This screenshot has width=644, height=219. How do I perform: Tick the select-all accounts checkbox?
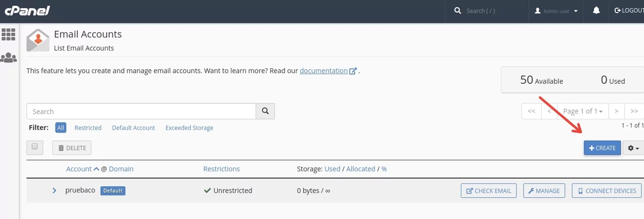pyautogui.click(x=35, y=147)
